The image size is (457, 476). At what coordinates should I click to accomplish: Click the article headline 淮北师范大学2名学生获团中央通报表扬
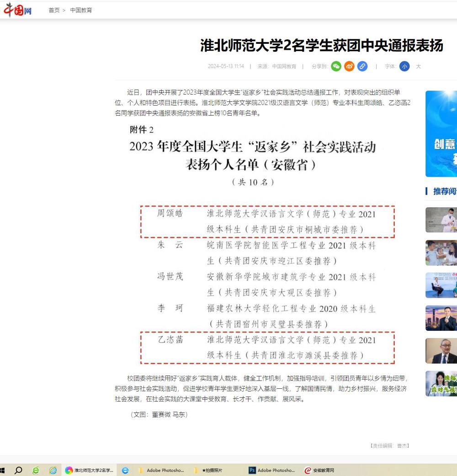(322, 46)
